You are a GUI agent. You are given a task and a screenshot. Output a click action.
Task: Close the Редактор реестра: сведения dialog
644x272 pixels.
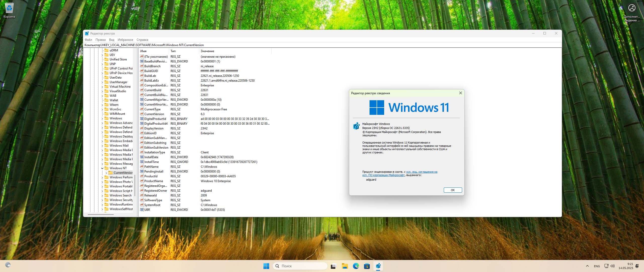tap(460, 93)
